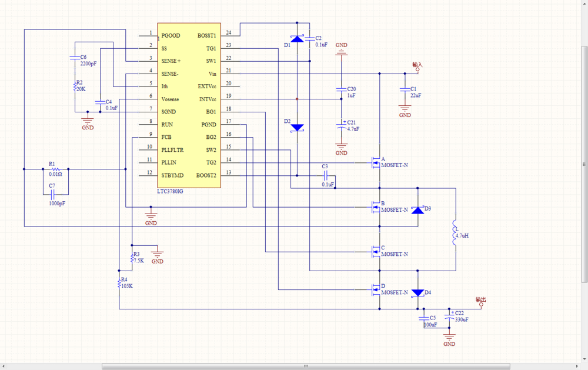Click the BOSST1 pin label
The image size is (588, 370).
[207, 36]
